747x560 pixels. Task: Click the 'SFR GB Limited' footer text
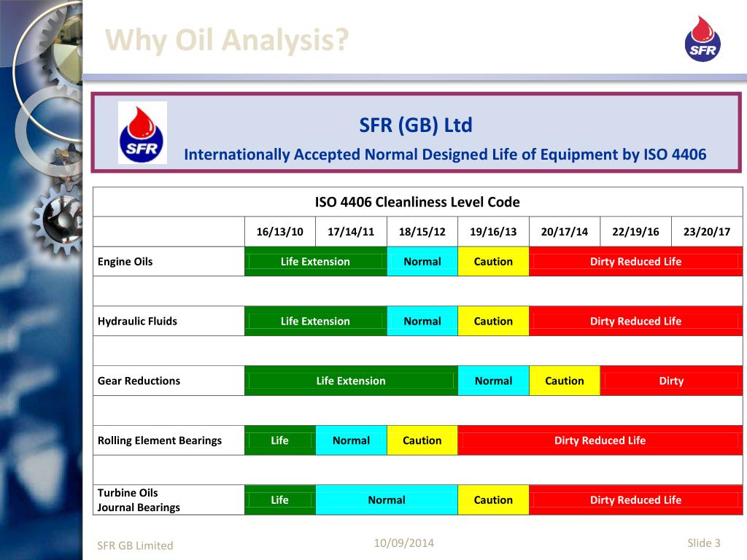pos(135,545)
